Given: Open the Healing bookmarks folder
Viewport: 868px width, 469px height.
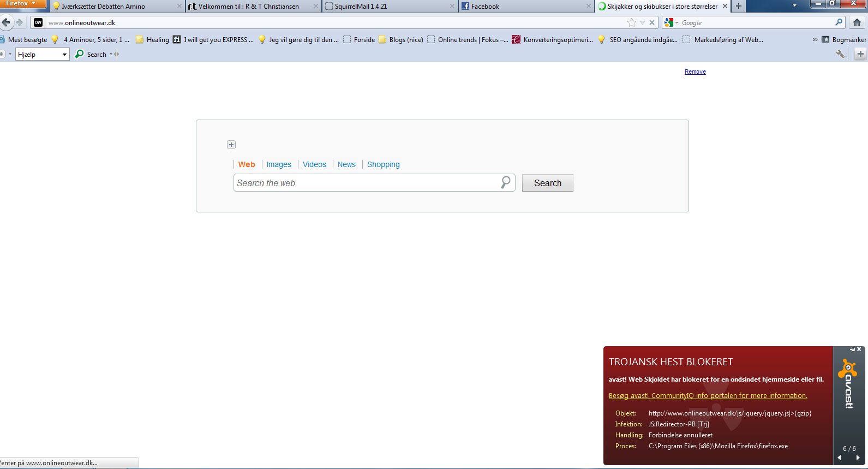Looking at the screenshot, I should tap(152, 39).
